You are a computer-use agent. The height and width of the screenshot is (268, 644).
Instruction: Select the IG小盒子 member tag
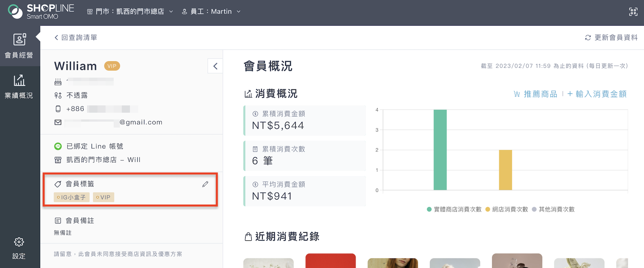coord(72,197)
